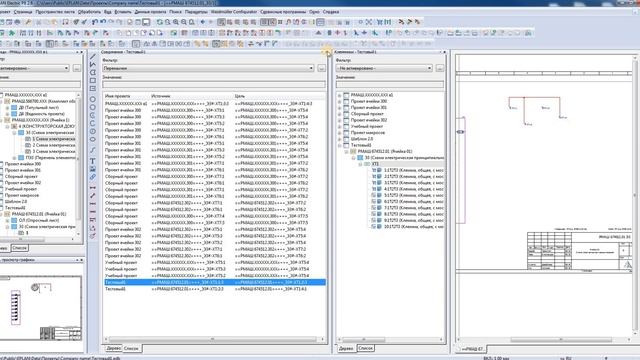Open the 'Не активировано' filter dropdown in terminals panel
Viewport: 640px width, 360px height.
(x=429, y=68)
